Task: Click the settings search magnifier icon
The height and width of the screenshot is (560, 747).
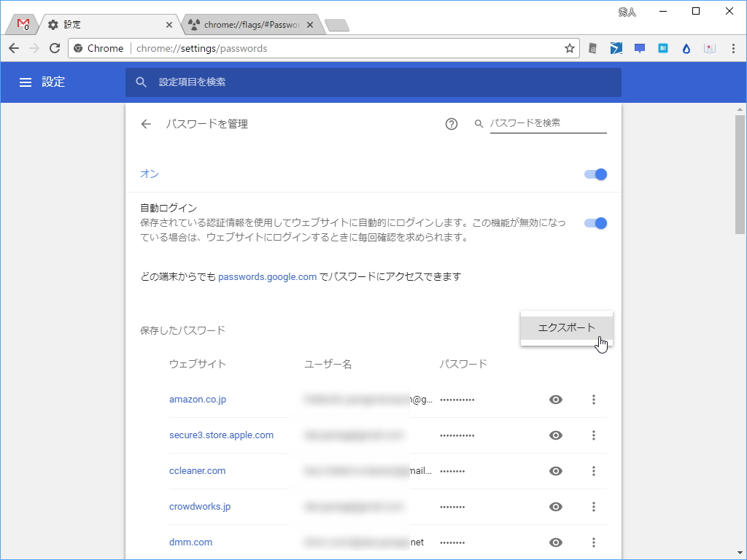Action: (x=141, y=82)
